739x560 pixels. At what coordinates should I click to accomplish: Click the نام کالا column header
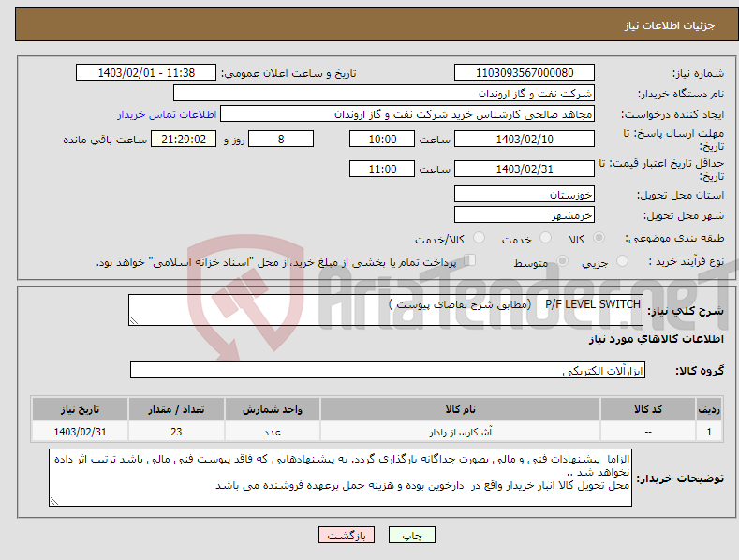[460, 409]
